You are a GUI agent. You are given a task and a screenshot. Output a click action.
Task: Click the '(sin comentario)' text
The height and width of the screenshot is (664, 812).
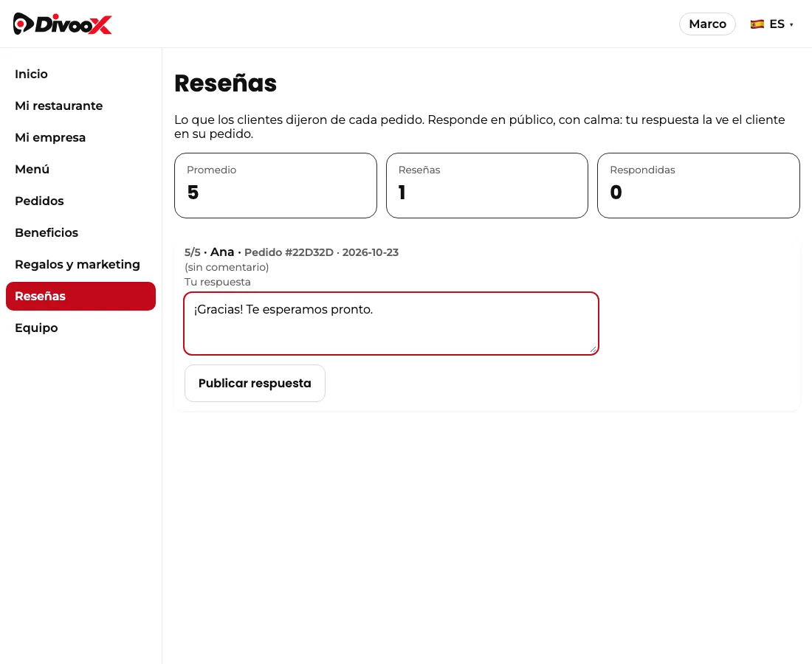click(227, 267)
